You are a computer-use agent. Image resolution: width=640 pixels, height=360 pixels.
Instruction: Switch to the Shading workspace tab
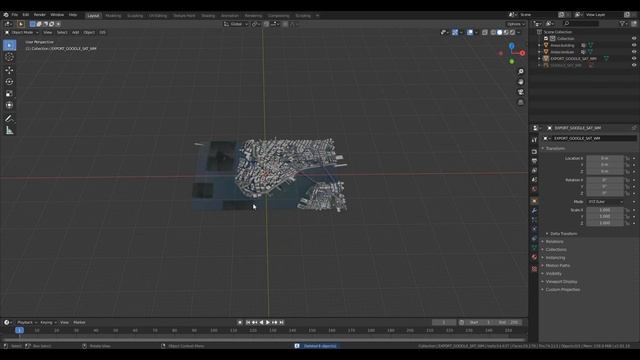coord(208,16)
